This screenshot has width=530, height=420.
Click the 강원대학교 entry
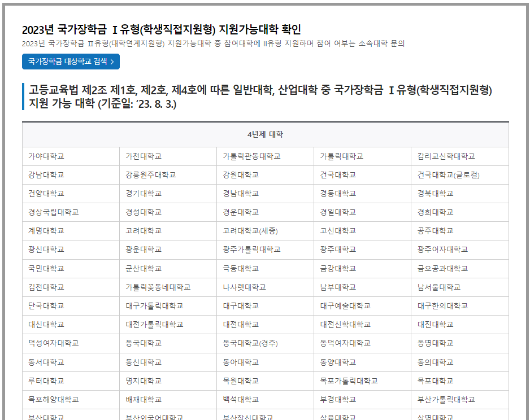[x=266, y=175]
